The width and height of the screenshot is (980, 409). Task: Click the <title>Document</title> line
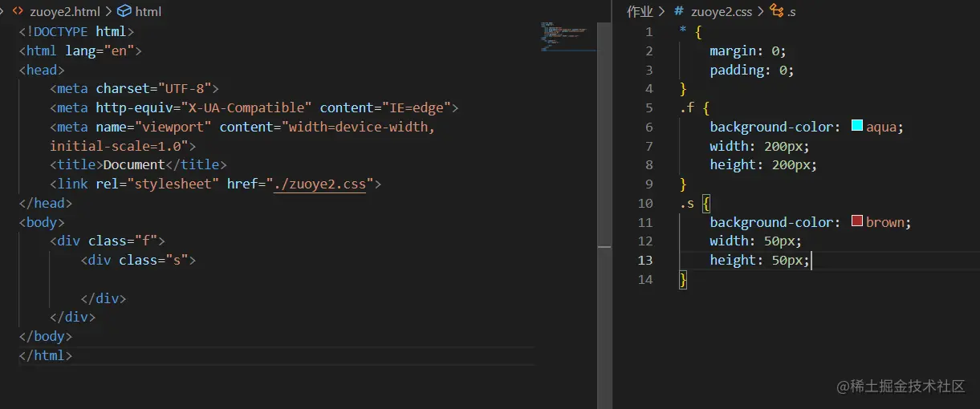[138, 164]
